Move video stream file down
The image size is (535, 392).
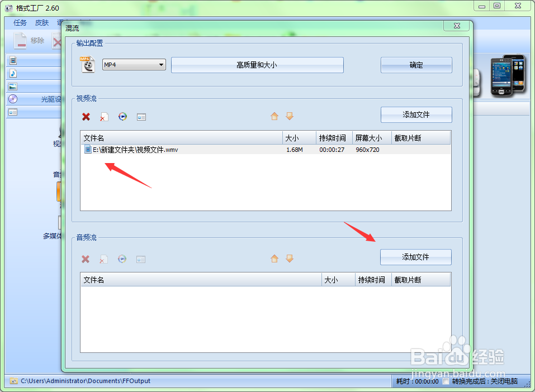[290, 116]
